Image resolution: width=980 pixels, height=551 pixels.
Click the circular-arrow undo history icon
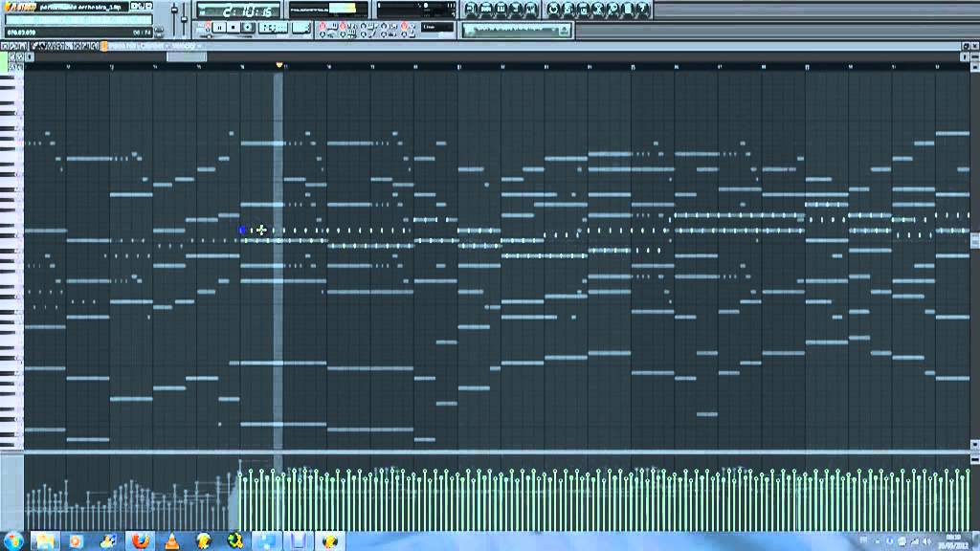553,10
